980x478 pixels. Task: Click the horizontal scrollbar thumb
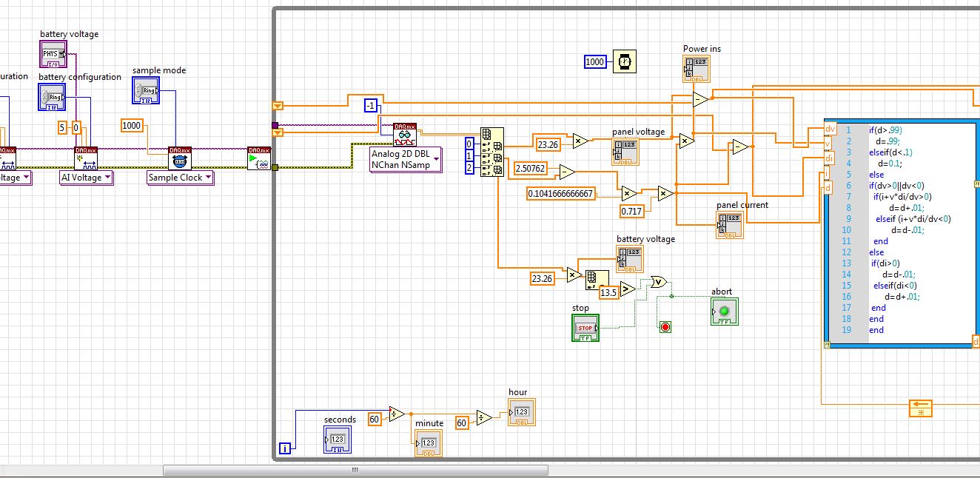355,470
